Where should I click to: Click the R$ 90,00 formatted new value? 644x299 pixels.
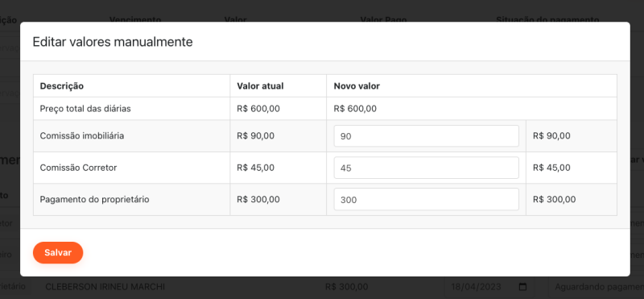(551, 135)
